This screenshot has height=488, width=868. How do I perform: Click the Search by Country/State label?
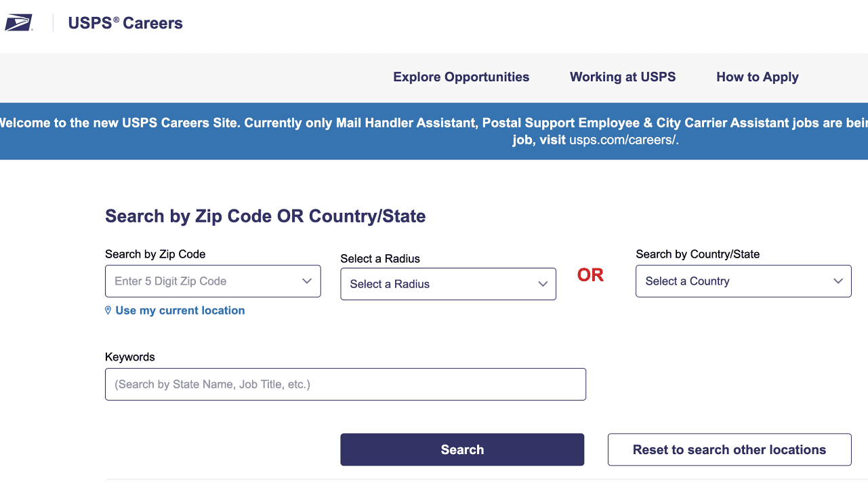(697, 254)
